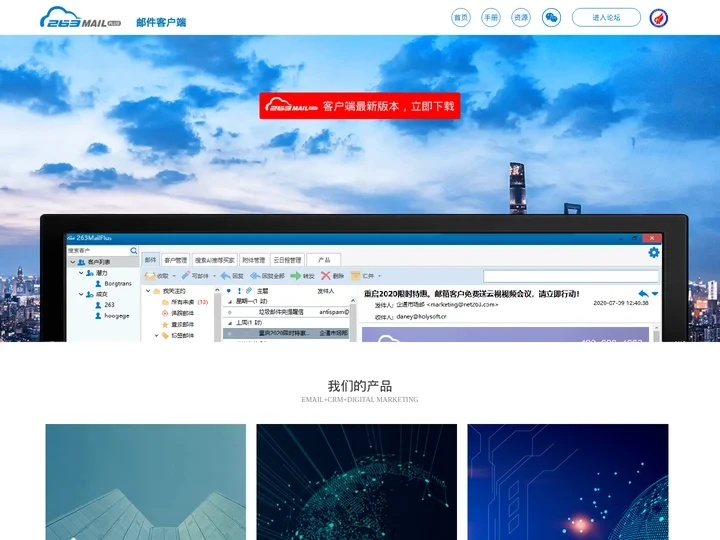Switch to the 搜索AI推荐买家 tab

click(214, 260)
